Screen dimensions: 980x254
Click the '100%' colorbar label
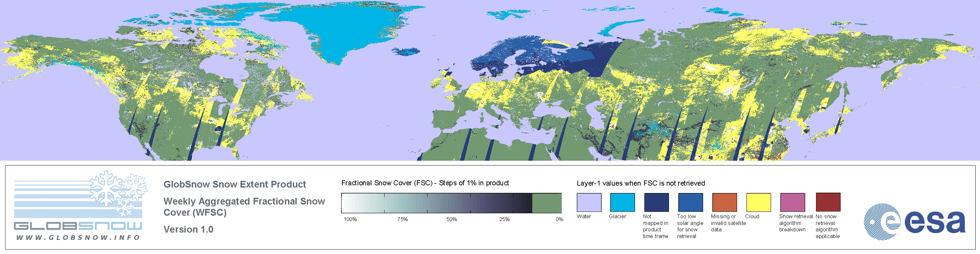point(350,219)
